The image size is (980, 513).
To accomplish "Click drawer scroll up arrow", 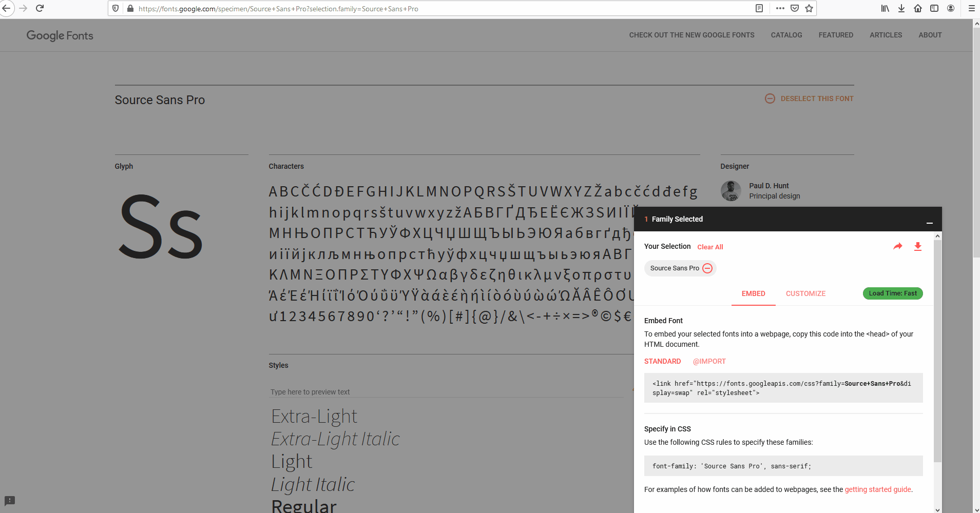I will tap(937, 236).
